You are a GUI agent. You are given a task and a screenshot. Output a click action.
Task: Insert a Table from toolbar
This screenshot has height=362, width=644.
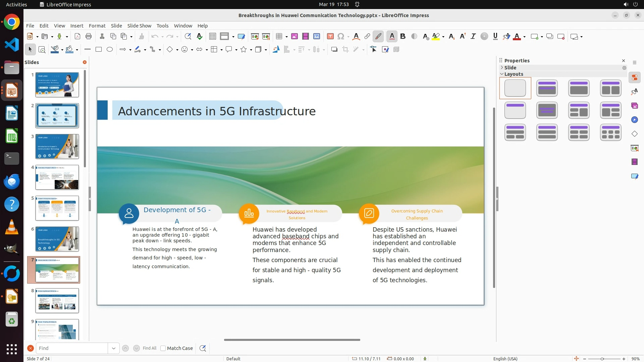279,37
